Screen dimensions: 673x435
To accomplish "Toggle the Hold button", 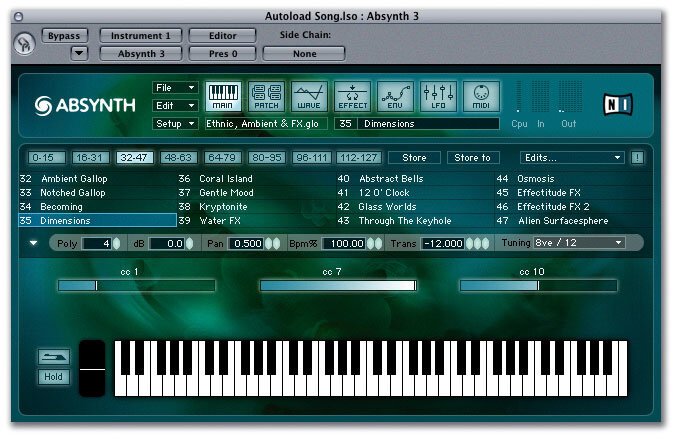I will coord(54,377).
